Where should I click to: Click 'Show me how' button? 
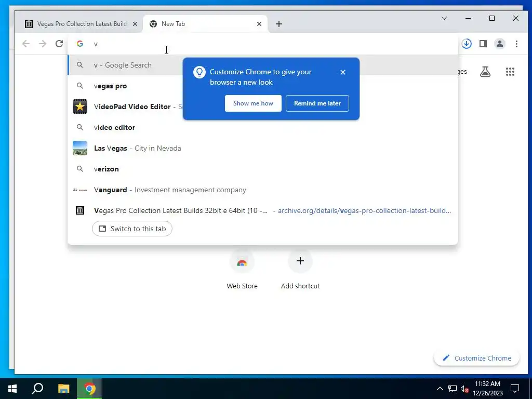pos(253,103)
